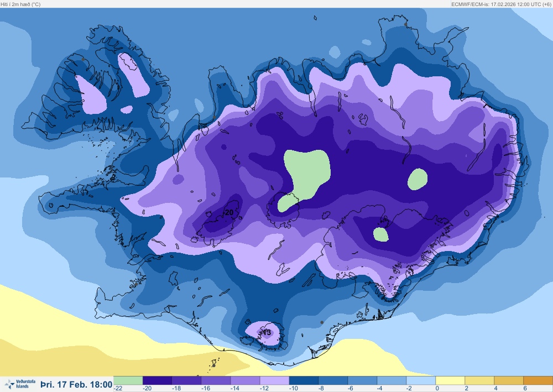Click the grey station dot on the southeast coast

(322, 322)
